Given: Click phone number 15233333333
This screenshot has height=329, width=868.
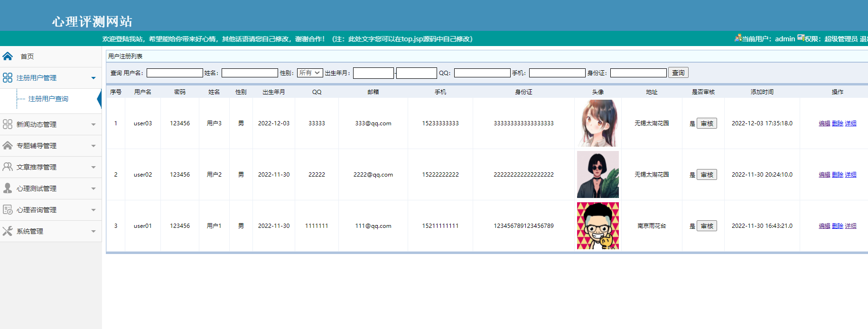Looking at the screenshot, I should pyautogui.click(x=440, y=123).
